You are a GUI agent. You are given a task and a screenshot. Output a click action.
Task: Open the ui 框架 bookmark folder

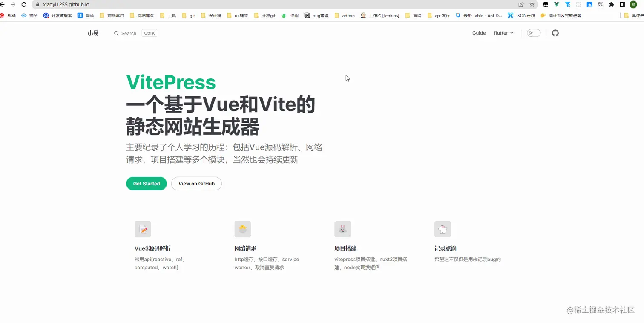click(x=238, y=15)
